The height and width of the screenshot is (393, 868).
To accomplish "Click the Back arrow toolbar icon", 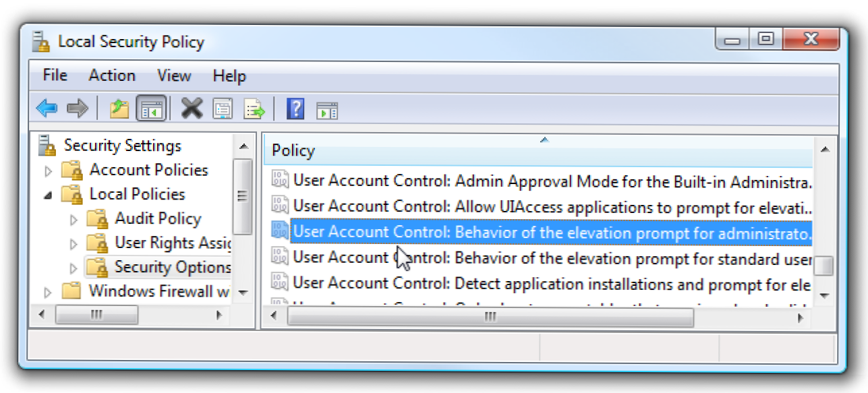I will [47, 109].
